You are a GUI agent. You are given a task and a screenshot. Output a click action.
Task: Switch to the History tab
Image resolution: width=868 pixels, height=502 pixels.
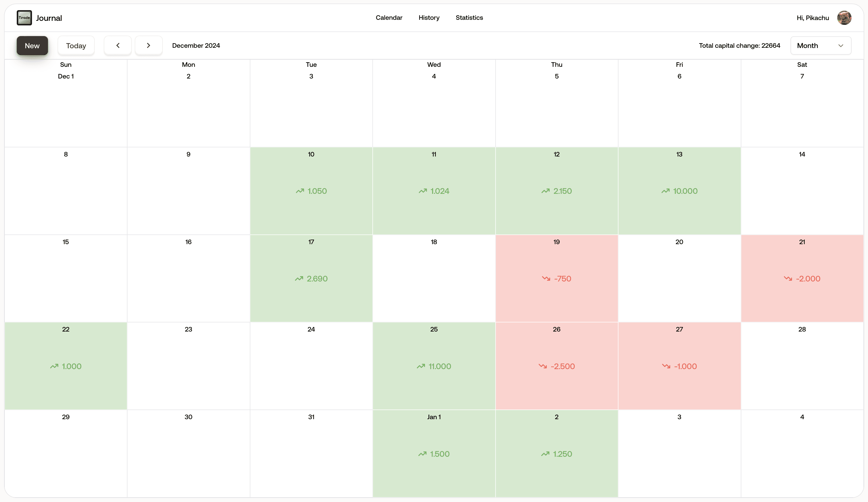(x=429, y=18)
